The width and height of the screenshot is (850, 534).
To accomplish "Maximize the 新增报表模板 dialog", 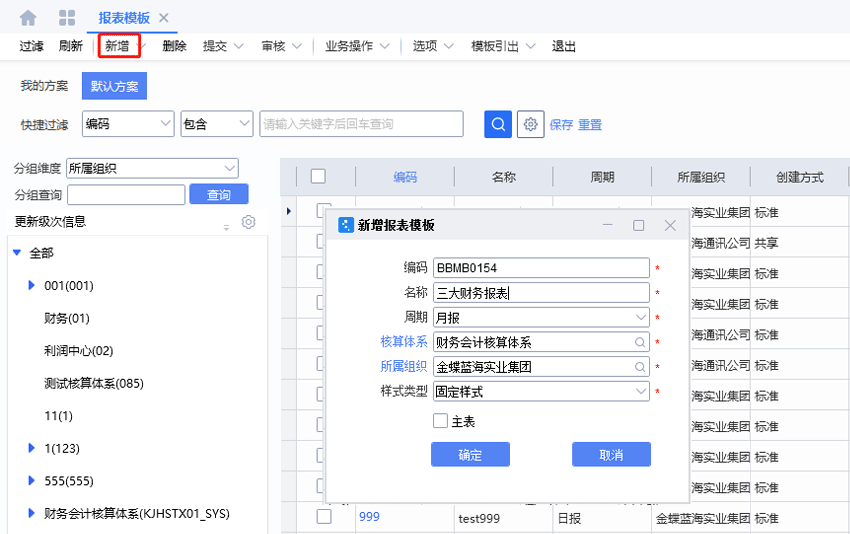I will pyautogui.click(x=639, y=225).
